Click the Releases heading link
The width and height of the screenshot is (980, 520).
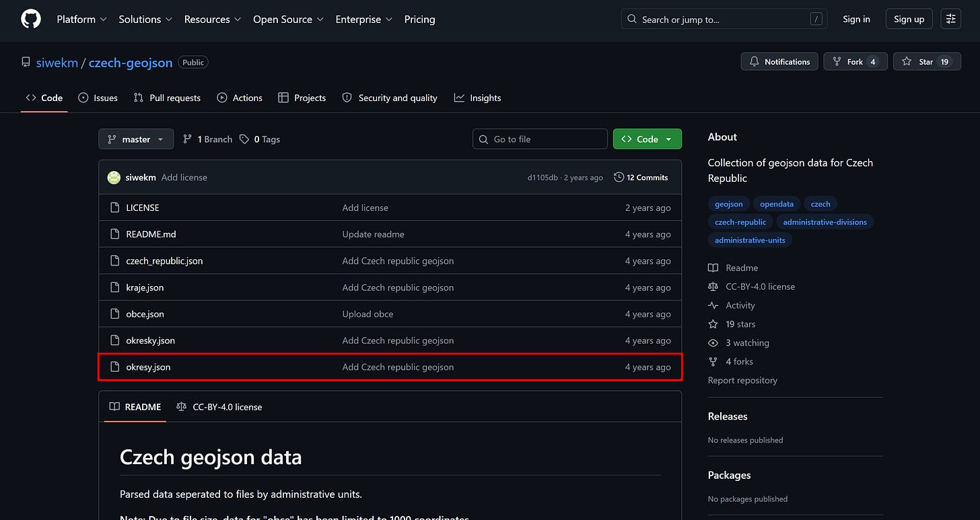pyautogui.click(x=728, y=416)
